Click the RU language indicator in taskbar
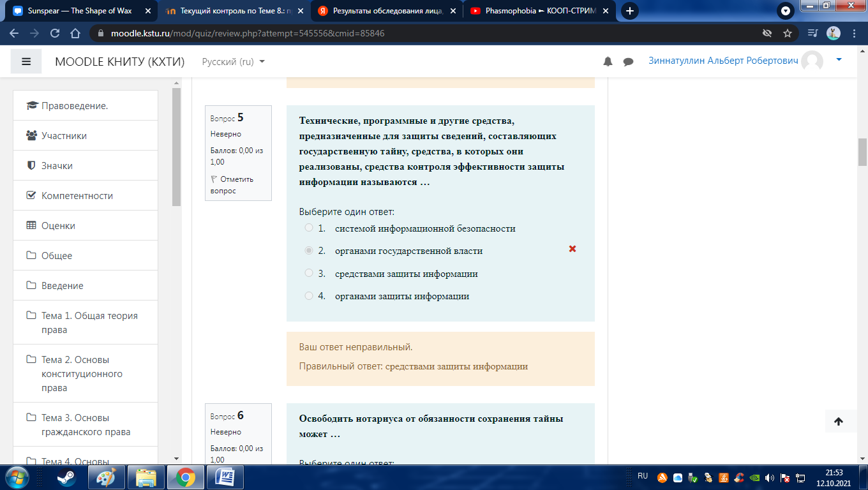 pos(643,476)
